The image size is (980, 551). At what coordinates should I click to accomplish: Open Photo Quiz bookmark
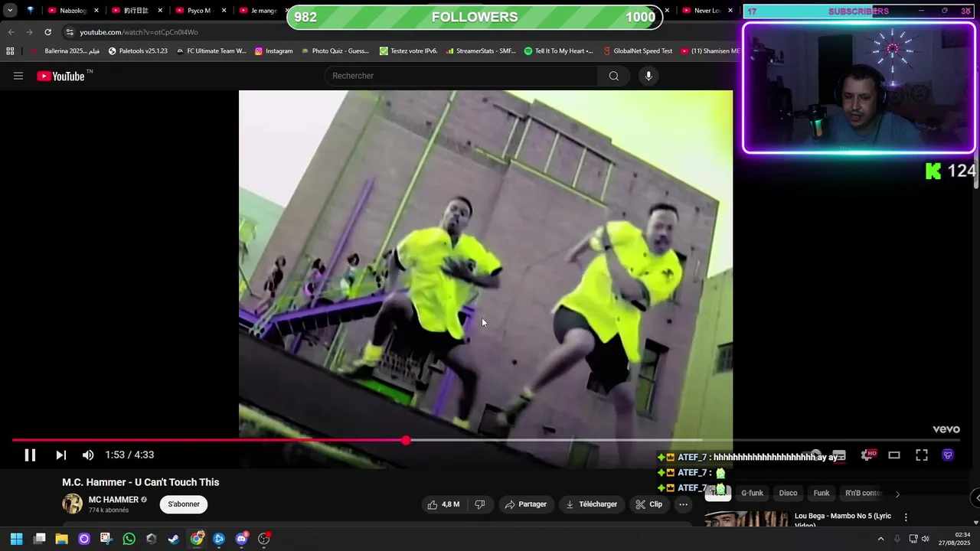(x=335, y=51)
